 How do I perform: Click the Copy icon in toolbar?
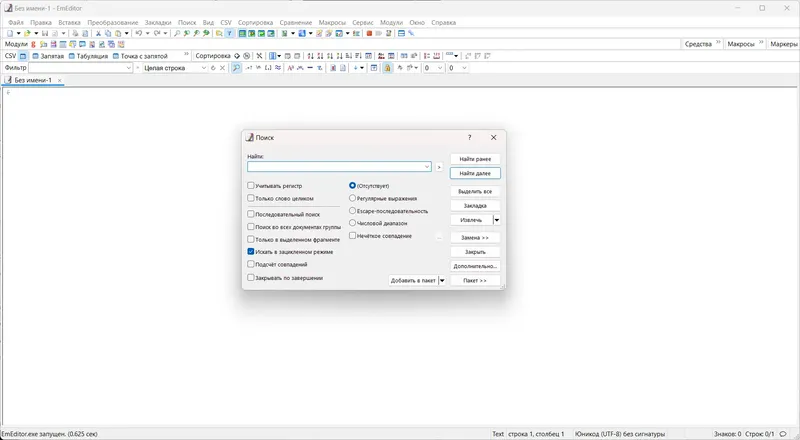coord(108,33)
